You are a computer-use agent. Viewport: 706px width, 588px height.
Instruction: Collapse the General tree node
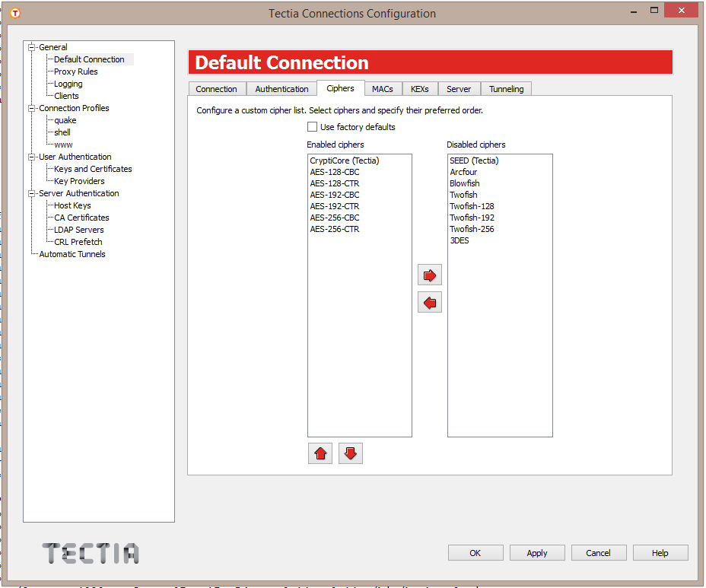point(31,47)
